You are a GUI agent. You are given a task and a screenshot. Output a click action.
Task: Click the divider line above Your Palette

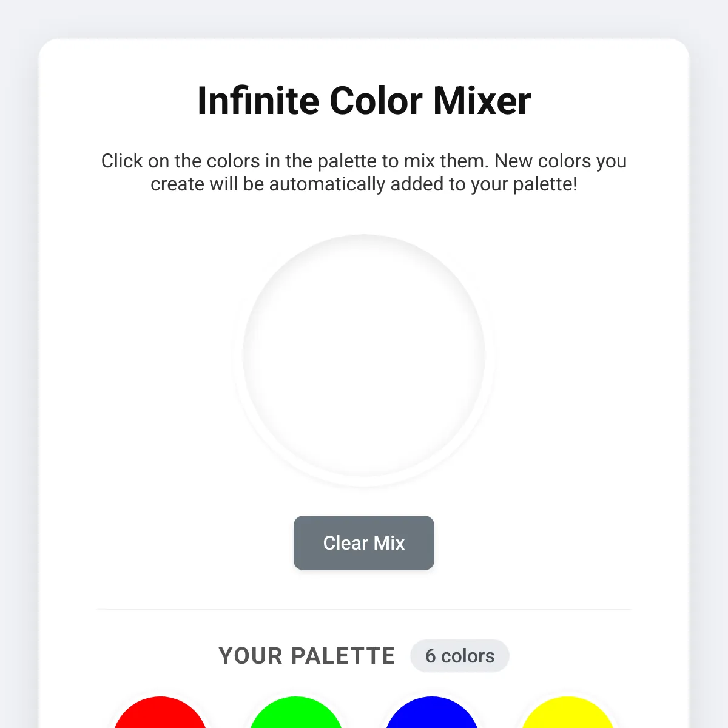(364, 609)
